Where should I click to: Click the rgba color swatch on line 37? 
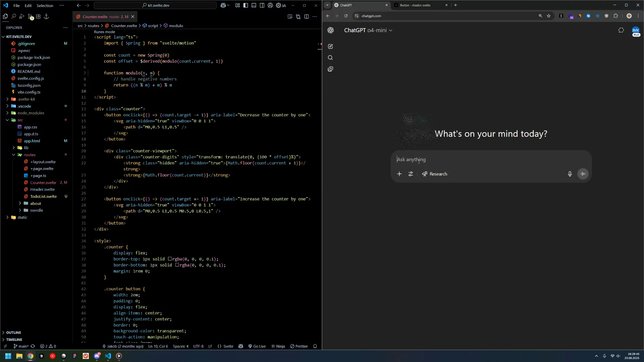pos(170,259)
